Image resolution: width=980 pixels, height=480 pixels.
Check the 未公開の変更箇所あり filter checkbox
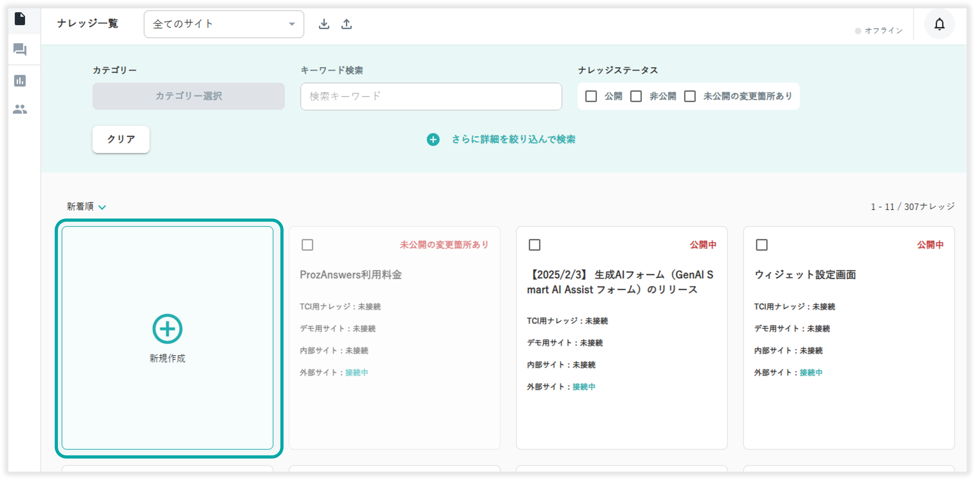tap(690, 96)
